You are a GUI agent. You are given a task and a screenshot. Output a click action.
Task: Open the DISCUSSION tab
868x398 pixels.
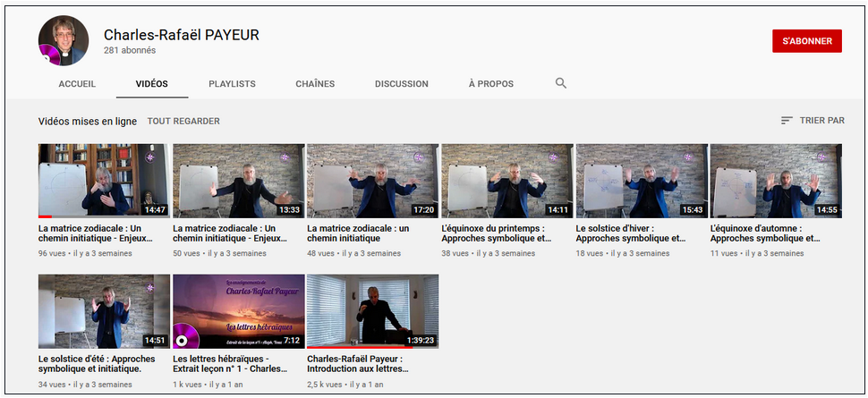coord(402,84)
